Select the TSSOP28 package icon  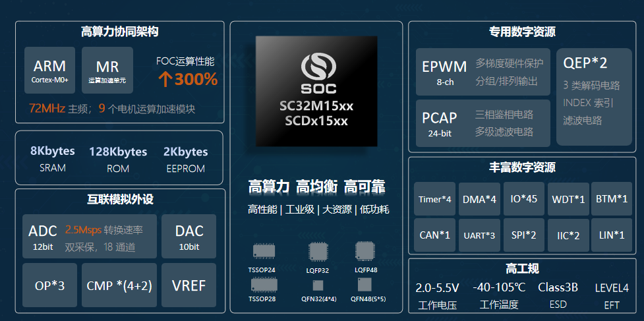coord(264,285)
